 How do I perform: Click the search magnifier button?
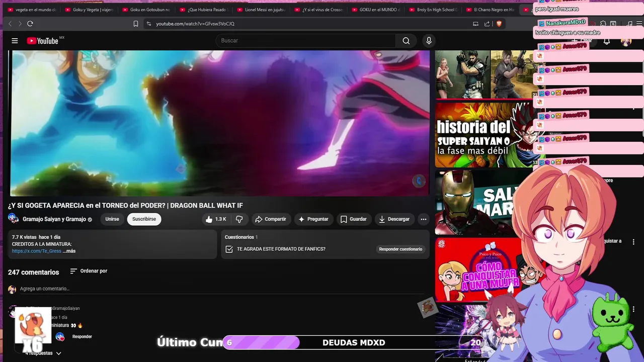click(x=406, y=41)
